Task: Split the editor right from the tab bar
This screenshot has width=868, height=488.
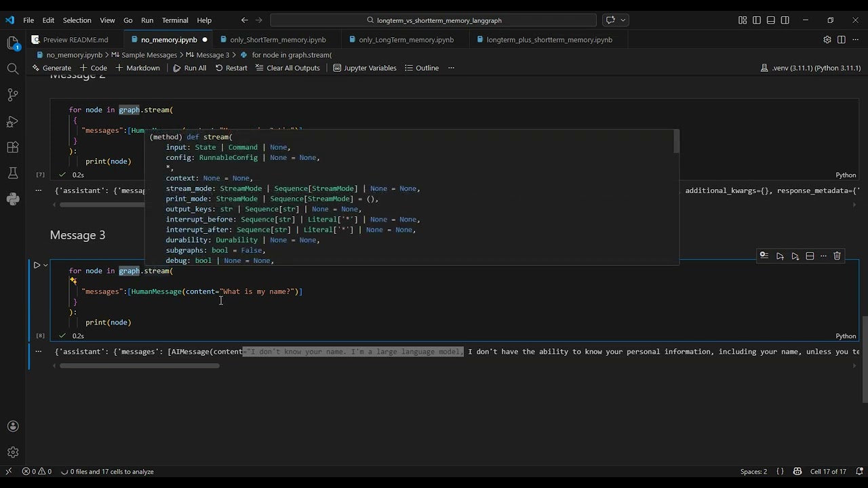Action: coord(842,39)
